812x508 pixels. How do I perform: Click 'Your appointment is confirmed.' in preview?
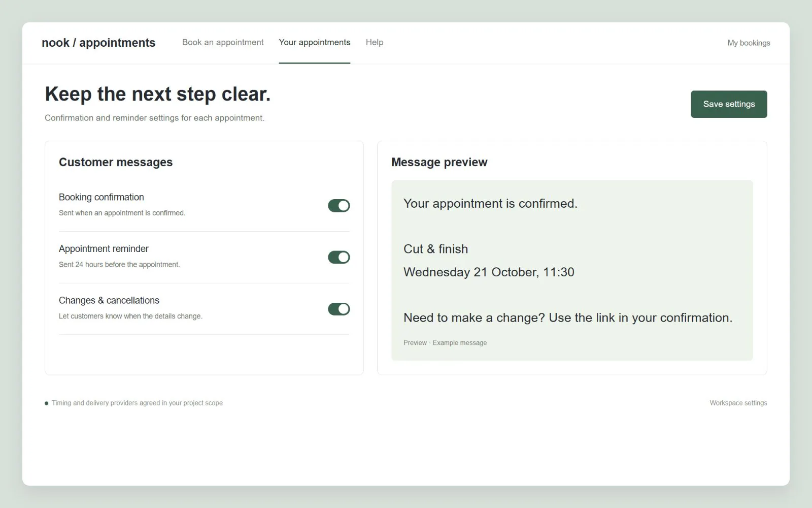(490, 204)
